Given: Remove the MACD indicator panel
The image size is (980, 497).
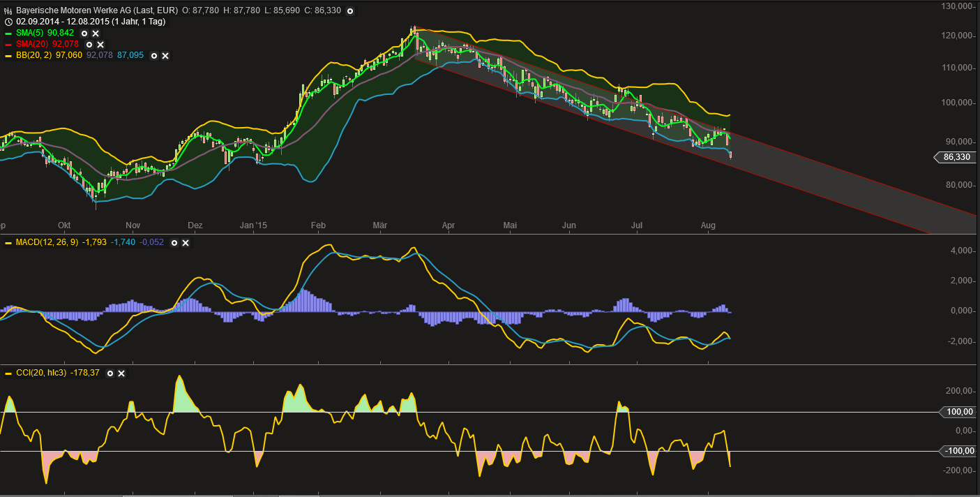Looking at the screenshot, I should 186,243.
